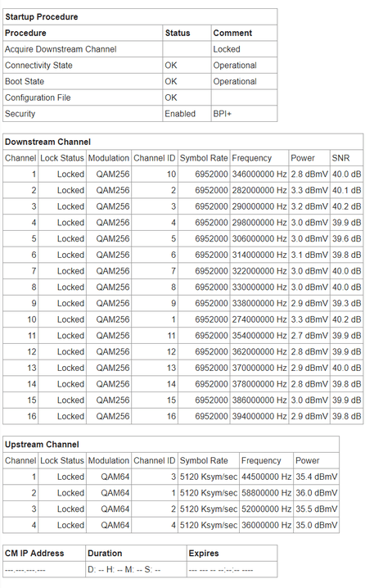Select the 44500000 Hz upstream frequency
Viewport: 374px width, 588px height.
(x=267, y=477)
